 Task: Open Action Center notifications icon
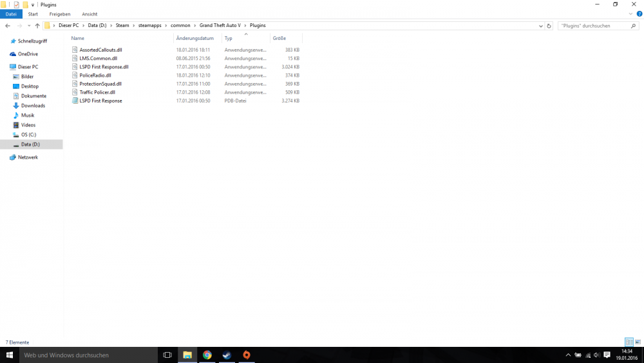[x=607, y=355]
